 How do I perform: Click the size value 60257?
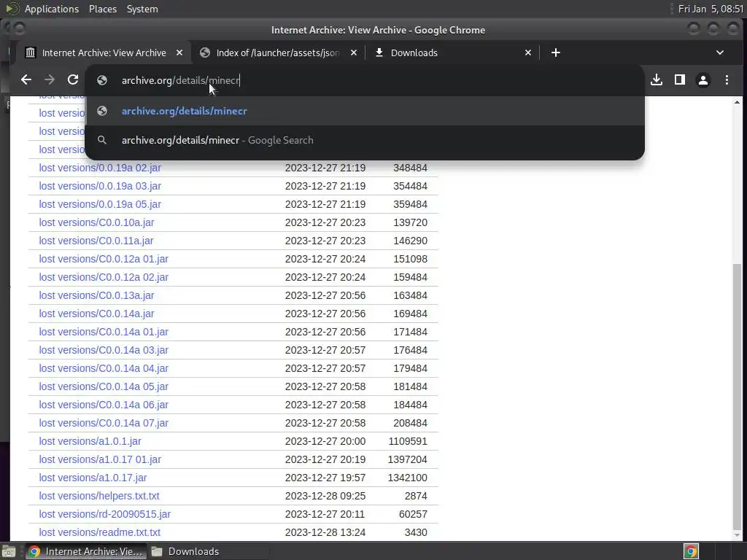pos(413,514)
